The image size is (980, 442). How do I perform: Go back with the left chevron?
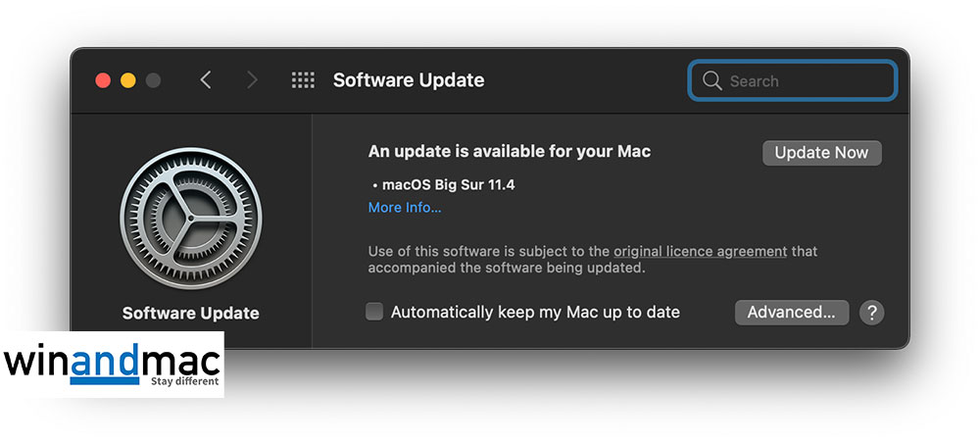[206, 80]
